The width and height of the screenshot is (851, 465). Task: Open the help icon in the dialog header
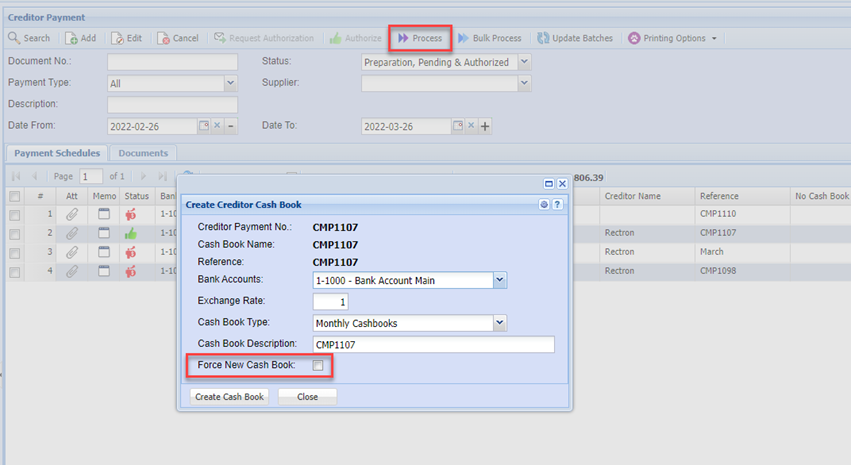click(558, 204)
